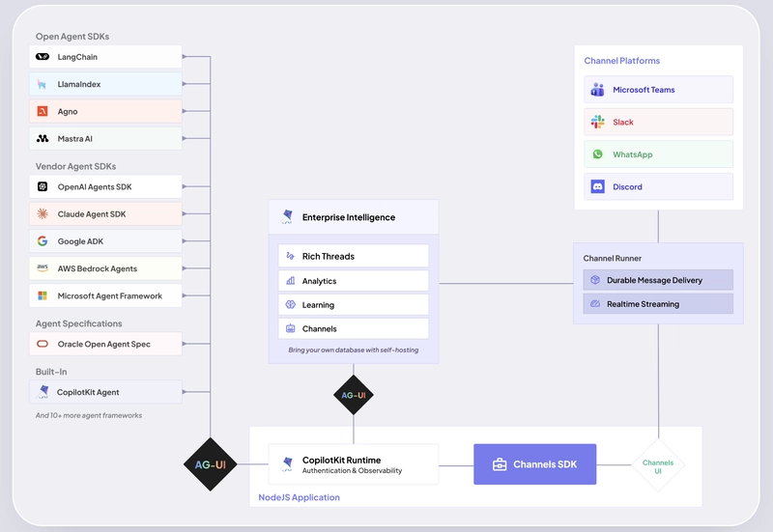Click the LangChain logo icon
Viewport: 773px width, 532px height.
43,57
